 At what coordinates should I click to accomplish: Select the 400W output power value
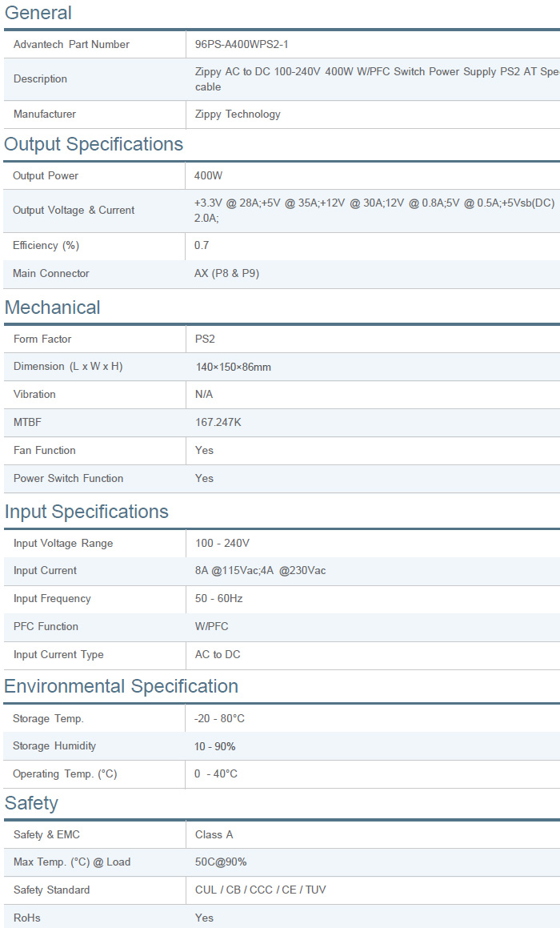pos(208,175)
